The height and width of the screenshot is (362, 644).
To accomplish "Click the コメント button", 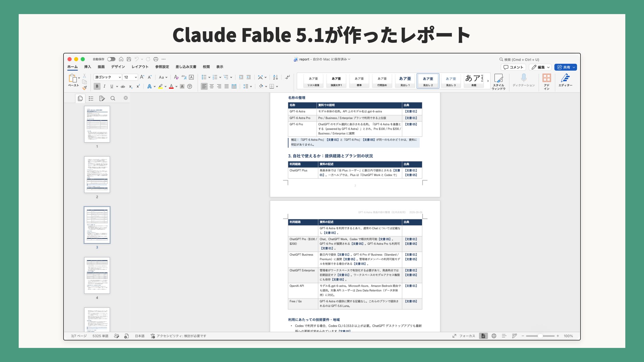I will pyautogui.click(x=513, y=67).
